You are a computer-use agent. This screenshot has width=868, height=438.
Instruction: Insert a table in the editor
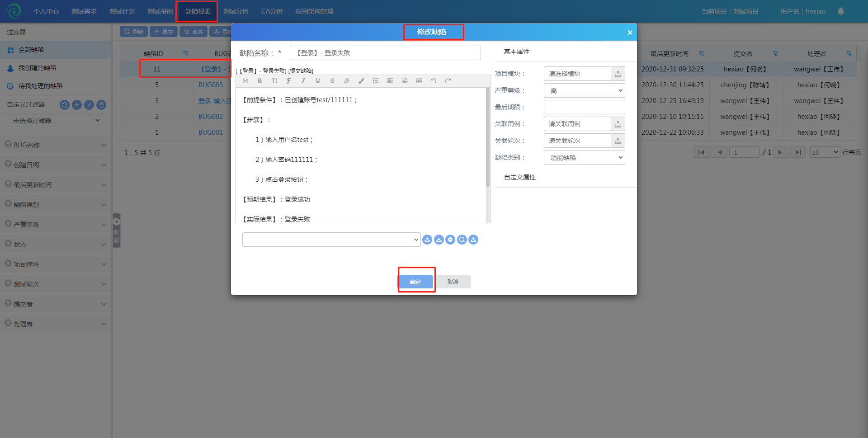click(419, 81)
